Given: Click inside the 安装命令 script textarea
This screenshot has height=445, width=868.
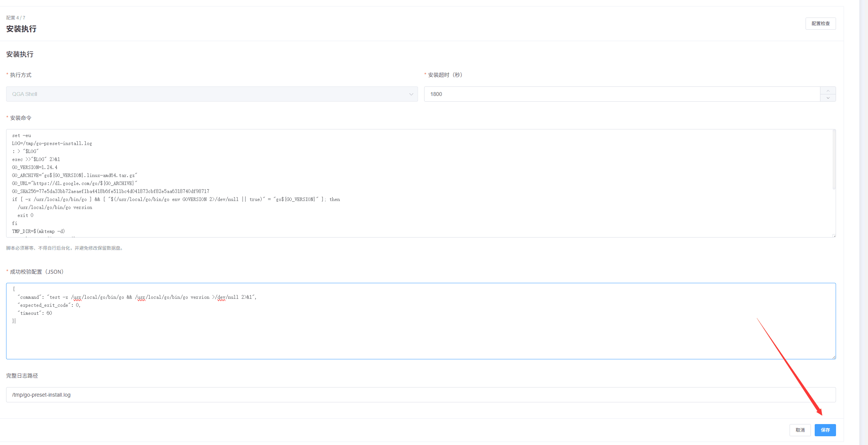Looking at the screenshot, I should click(421, 183).
